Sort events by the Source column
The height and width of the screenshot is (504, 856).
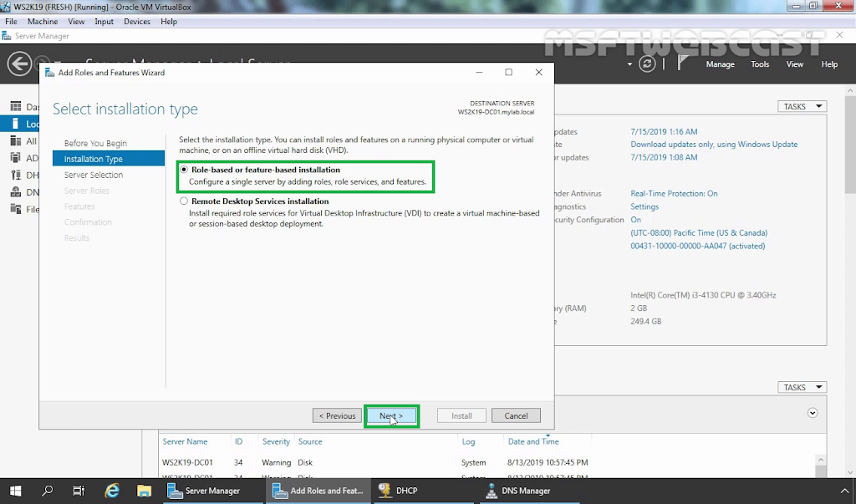[x=309, y=442]
